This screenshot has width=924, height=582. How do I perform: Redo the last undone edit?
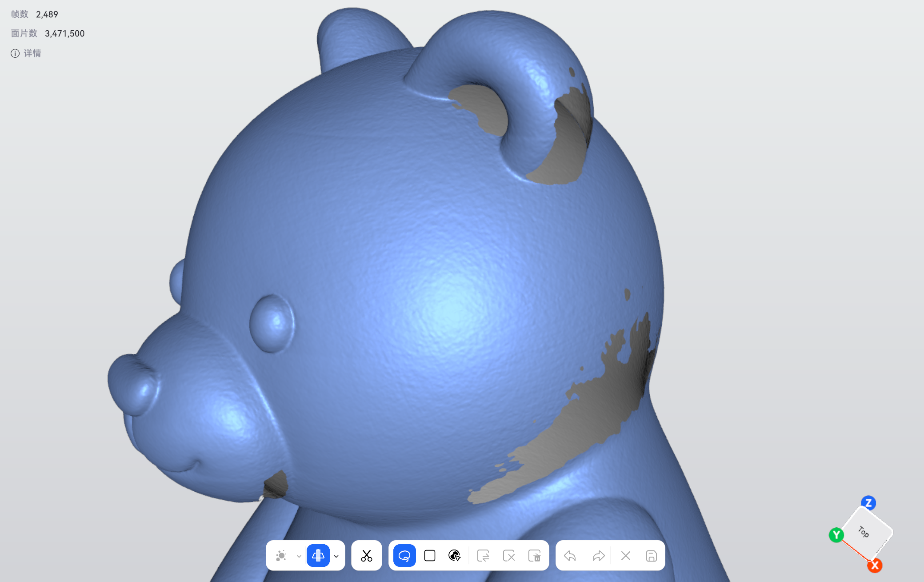[599, 556]
